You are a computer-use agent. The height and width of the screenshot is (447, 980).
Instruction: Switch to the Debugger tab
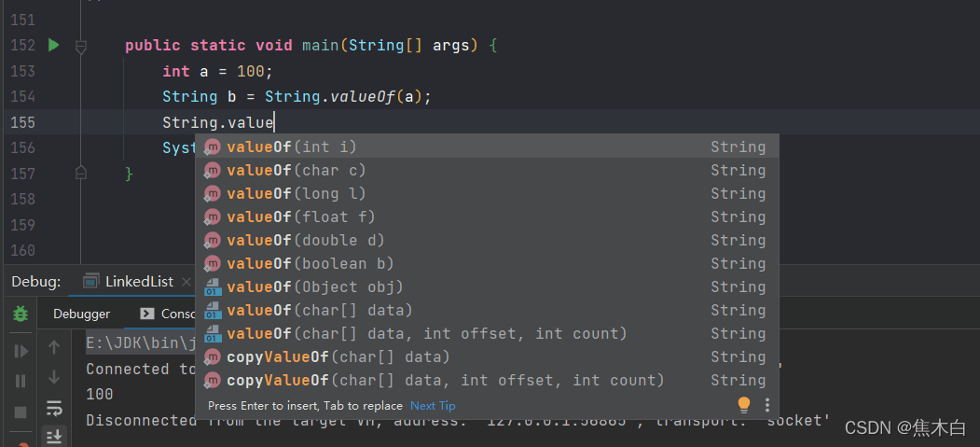81,314
